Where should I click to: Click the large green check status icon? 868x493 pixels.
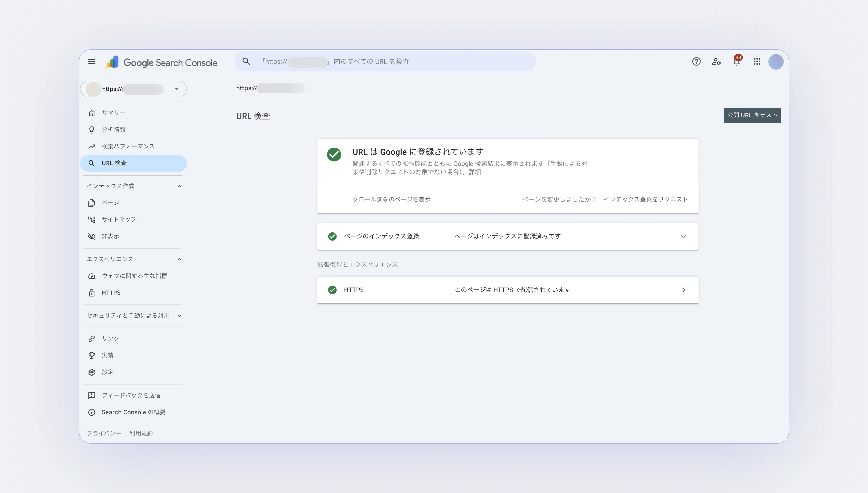[334, 154]
